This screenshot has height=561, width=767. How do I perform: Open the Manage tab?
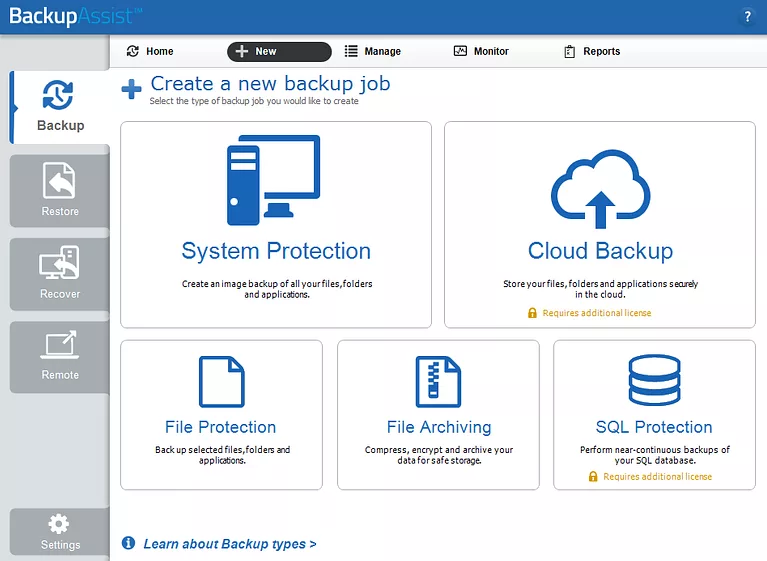coord(373,51)
